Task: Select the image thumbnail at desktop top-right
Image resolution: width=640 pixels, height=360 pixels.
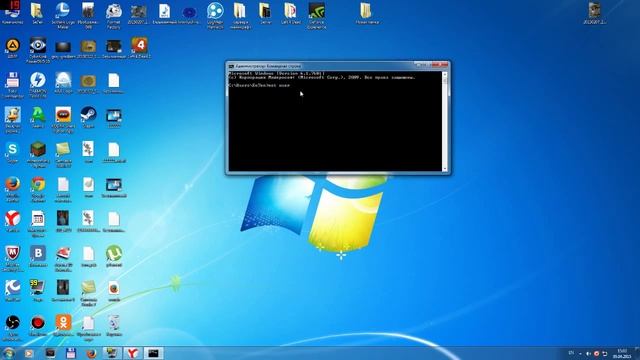Action: pos(594,11)
